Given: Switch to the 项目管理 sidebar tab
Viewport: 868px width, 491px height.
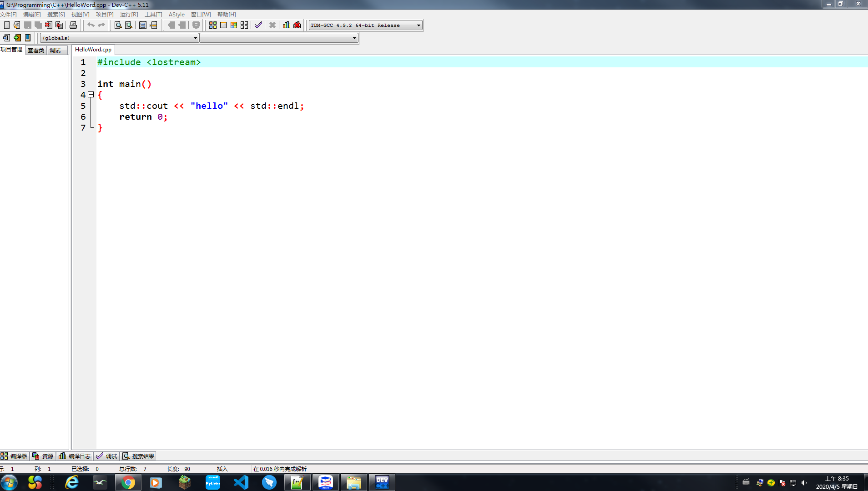Looking at the screenshot, I should point(11,50).
